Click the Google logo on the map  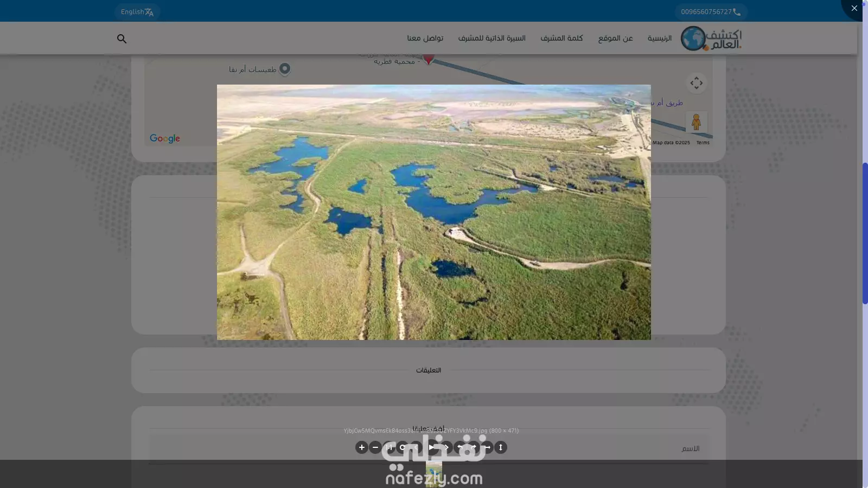point(165,138)
